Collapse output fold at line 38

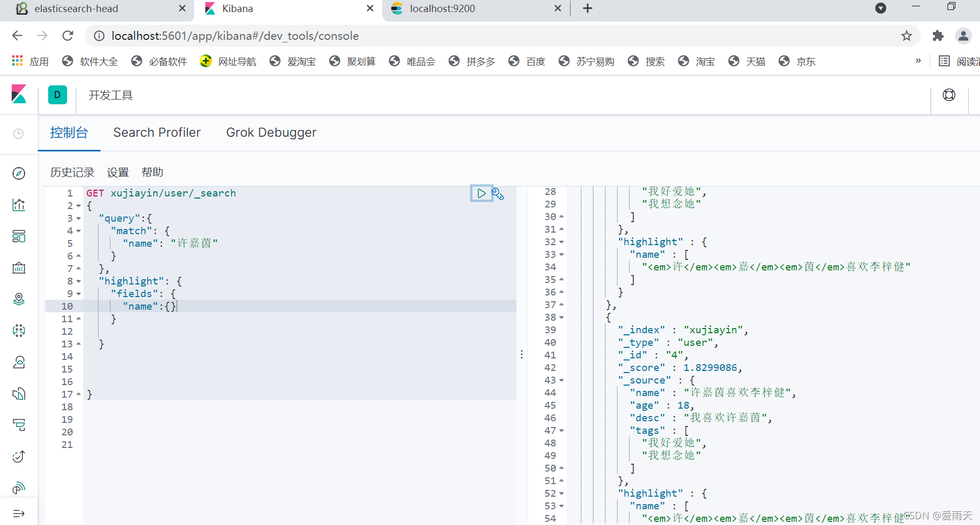tap(561, 318)
